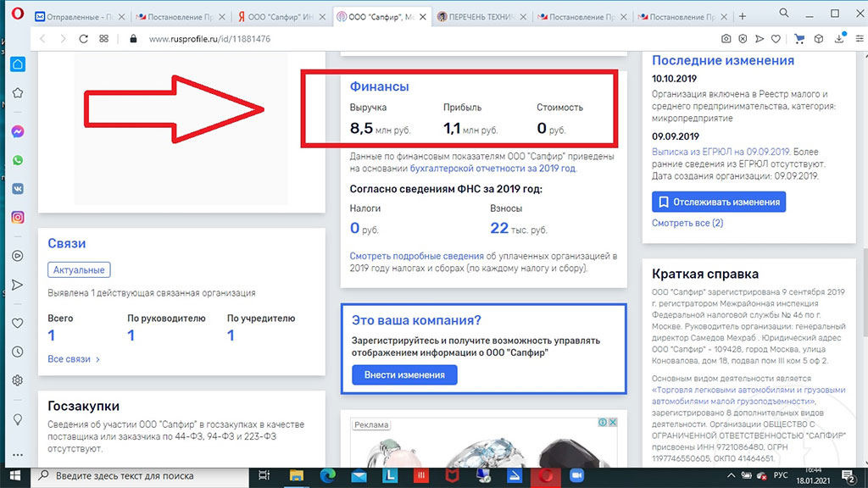868x488 pixels.
Task: Open WhatsApp from the sidebar
Action: [17, 160]
